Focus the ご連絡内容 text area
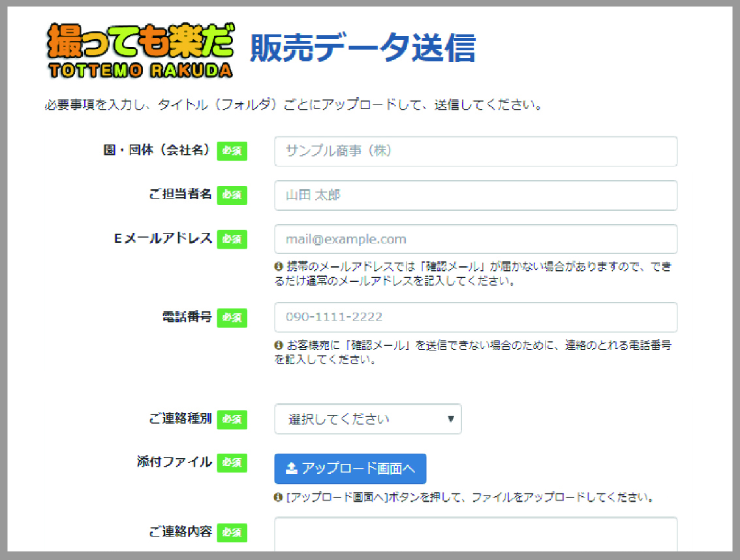 [x=475, y=535]
